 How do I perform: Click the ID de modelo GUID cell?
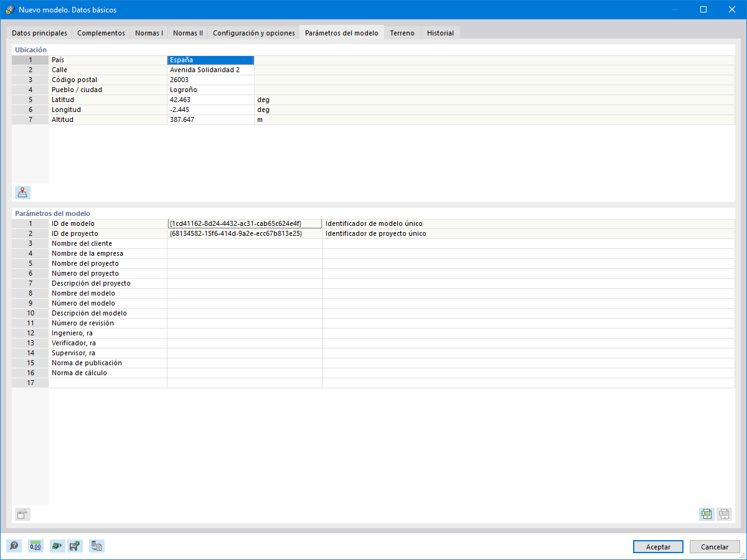245,223
